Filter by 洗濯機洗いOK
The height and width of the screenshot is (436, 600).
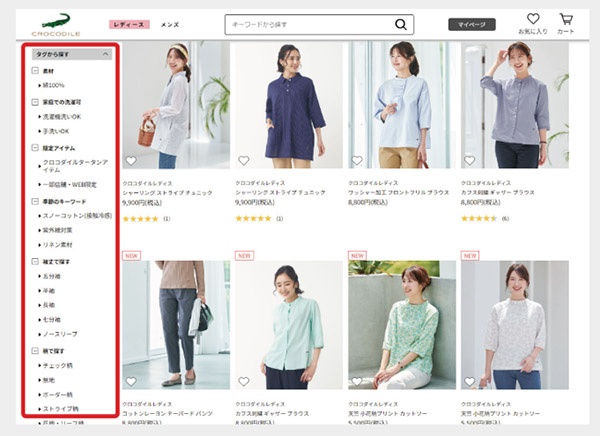tap(61, 117)
